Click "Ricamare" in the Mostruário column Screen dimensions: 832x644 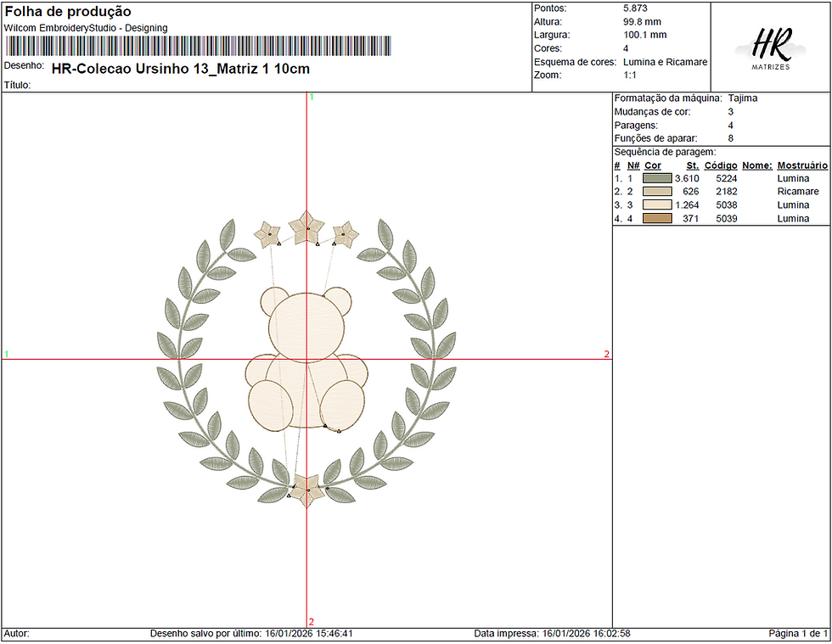[x=798, y=192]
